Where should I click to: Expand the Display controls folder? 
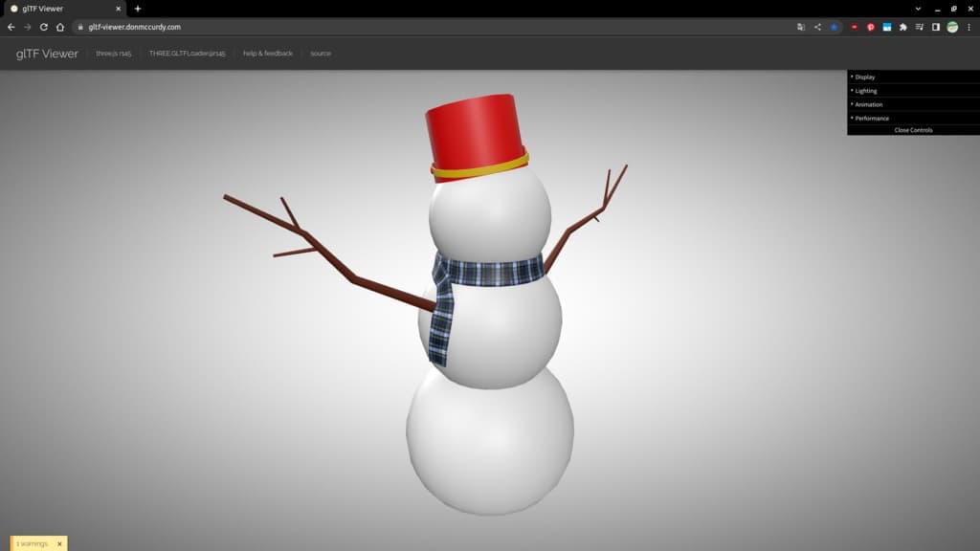click(x=913, y=77)
